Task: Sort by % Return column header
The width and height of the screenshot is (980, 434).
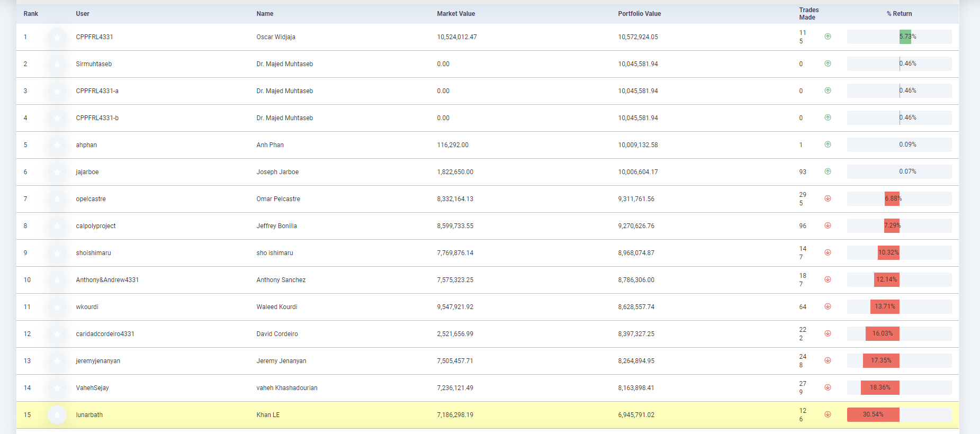Action: pyautogui.click(x=899, y=14)
